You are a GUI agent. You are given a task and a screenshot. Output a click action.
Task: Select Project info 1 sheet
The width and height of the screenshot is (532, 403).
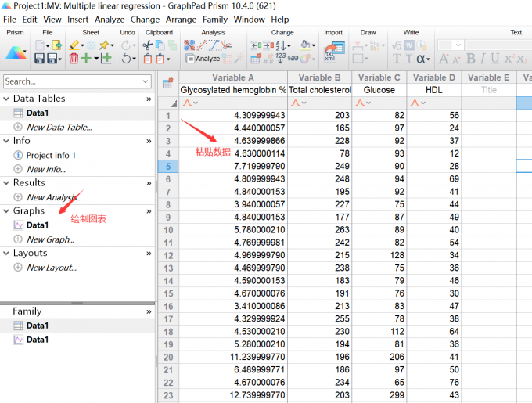[51, 156]
